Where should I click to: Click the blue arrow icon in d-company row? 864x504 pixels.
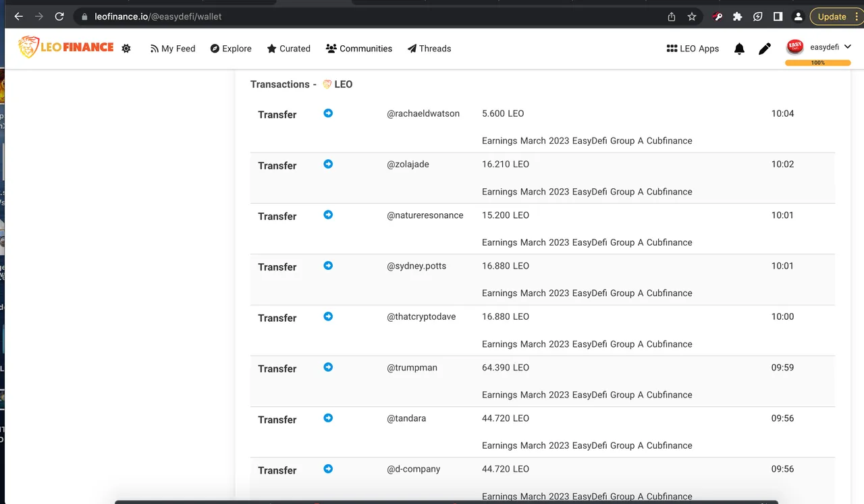pos(328,469)
